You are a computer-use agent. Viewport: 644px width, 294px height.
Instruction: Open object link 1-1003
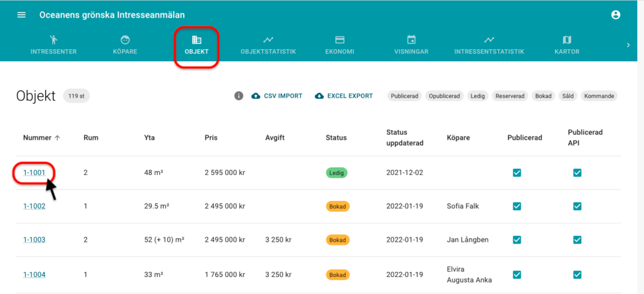pos(34,240)
